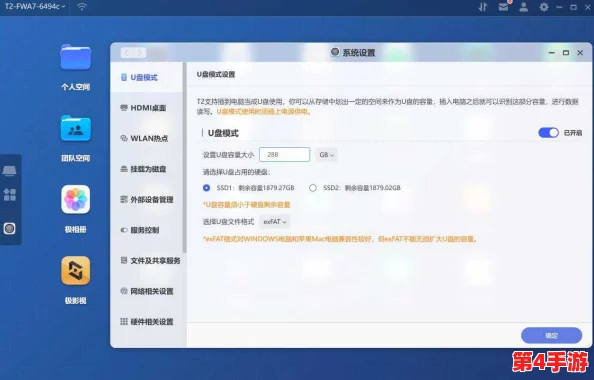This screenshot has width=594, height=380.
Task: Open the mail notifications icon in top bar
Action: coord(503,7)
